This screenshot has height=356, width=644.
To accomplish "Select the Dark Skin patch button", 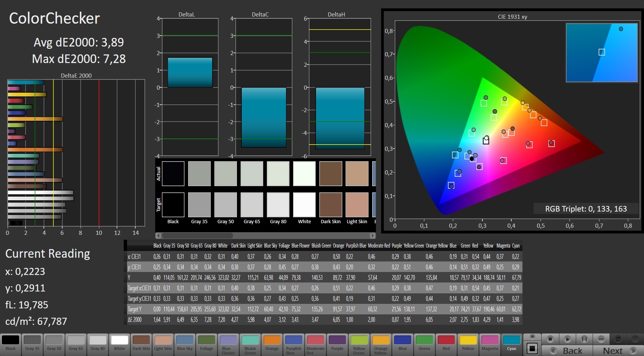I will pos(141,344).
